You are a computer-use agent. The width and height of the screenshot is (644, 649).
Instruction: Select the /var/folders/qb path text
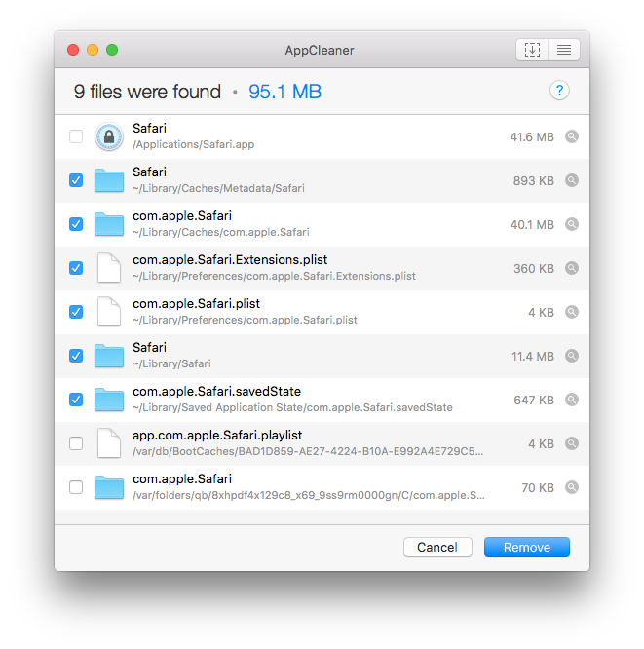pyautogui.click(x=308, y=495)
